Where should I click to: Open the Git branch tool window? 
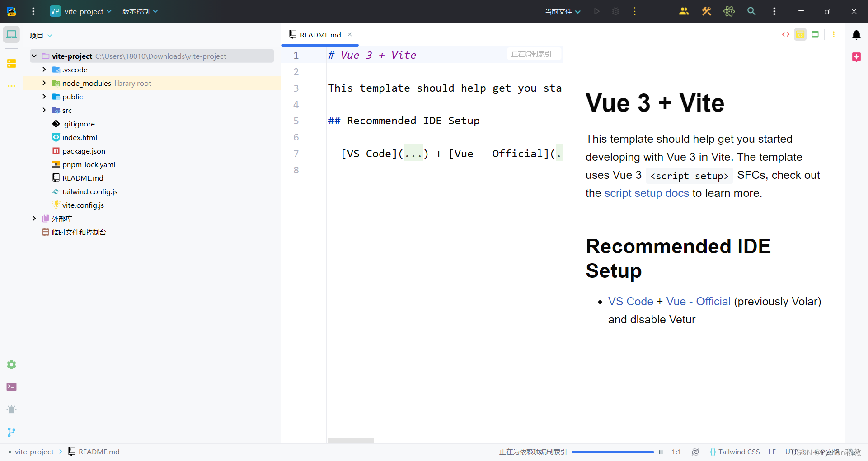coord(11,432)
